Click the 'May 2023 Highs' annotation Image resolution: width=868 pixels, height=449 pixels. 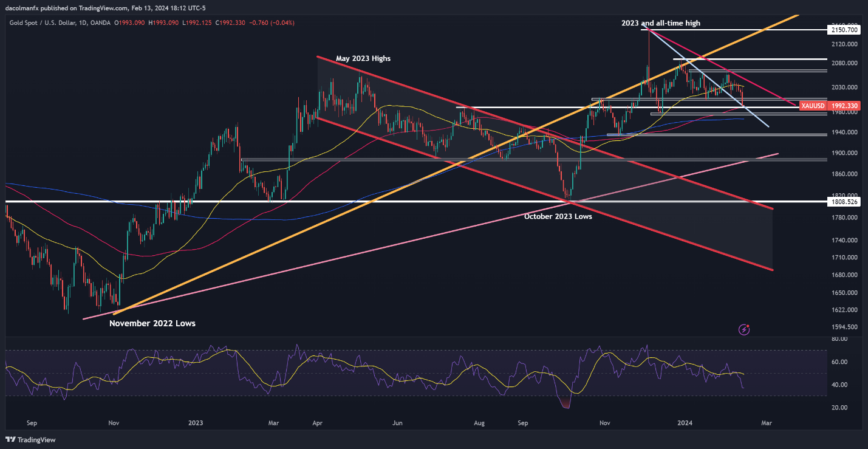point(363,58)
